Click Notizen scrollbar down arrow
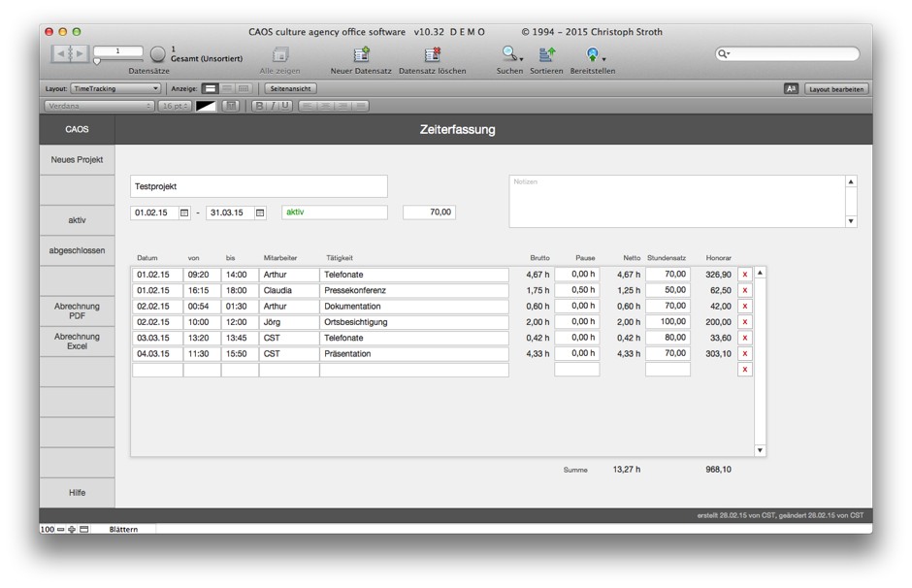912x588 pixels. click(851, 221)
